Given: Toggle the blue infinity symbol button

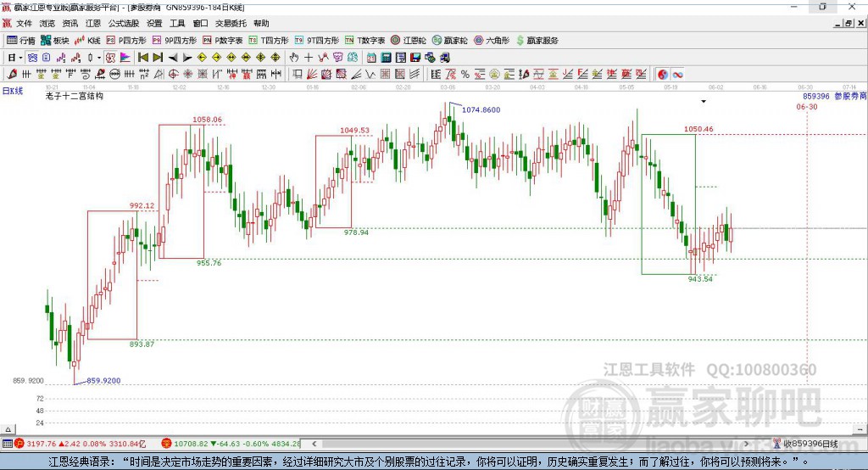Looking at the screenshot, I should [x=677, y=75].
